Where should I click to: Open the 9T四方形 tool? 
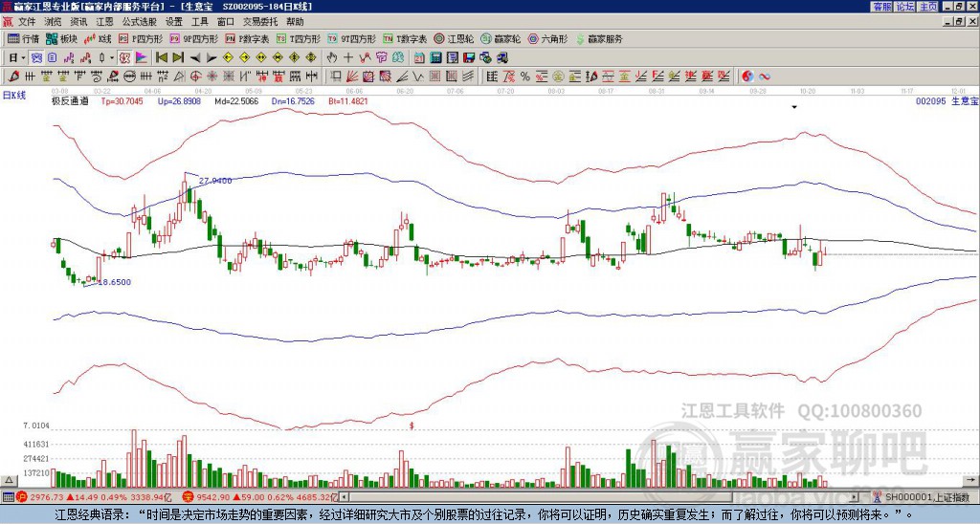pyautogui.click(x=352, y=38)
